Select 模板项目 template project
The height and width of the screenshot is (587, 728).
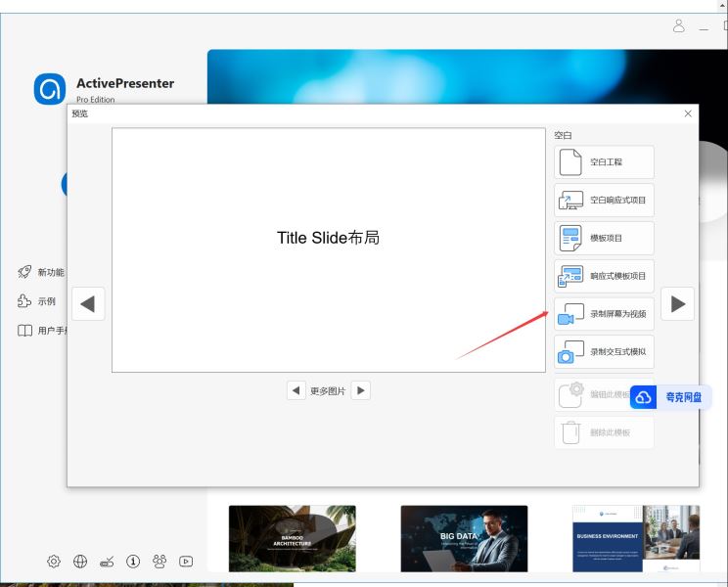tap(604, 238)
